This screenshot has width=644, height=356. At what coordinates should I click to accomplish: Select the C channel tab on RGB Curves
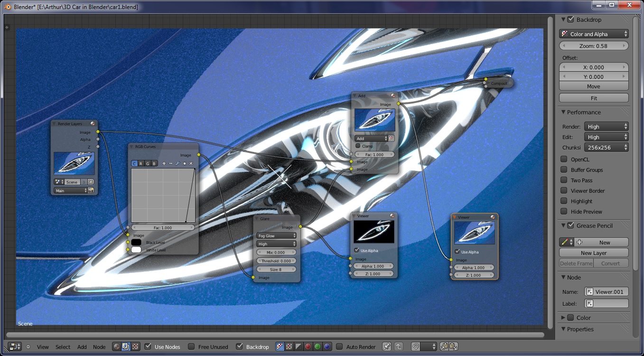coord(134,163)
